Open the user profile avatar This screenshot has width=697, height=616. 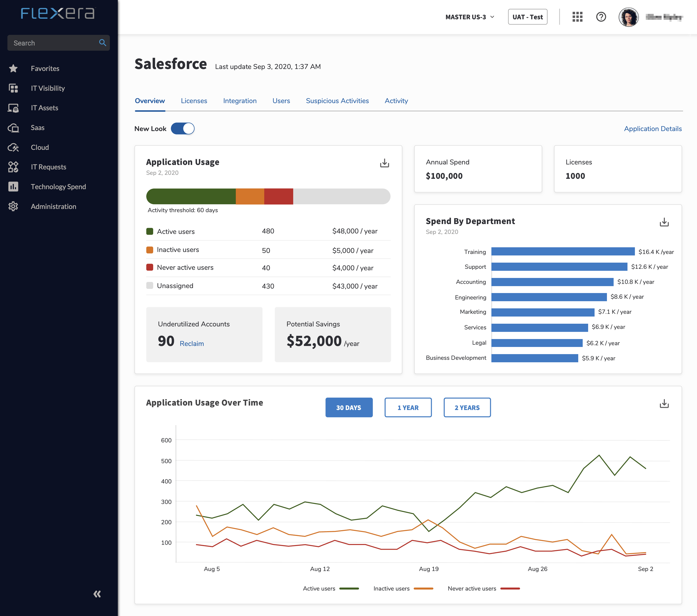click(x=628, y=17)
